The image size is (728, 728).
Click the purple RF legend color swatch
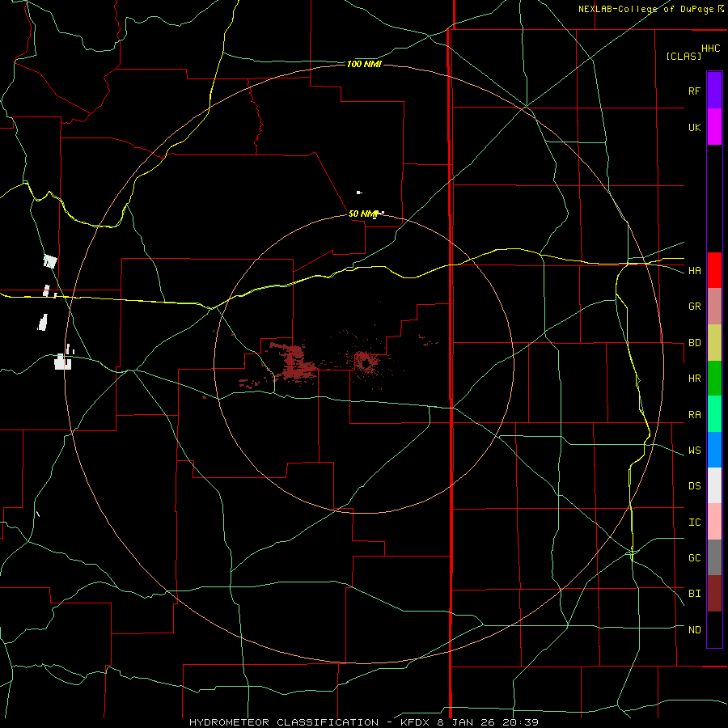[x=714, y=91]
